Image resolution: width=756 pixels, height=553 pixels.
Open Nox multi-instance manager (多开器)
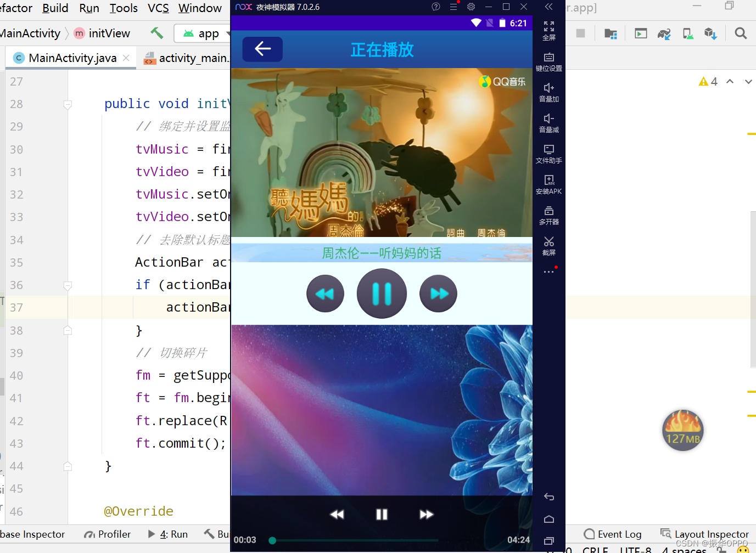tap(549, 216)
